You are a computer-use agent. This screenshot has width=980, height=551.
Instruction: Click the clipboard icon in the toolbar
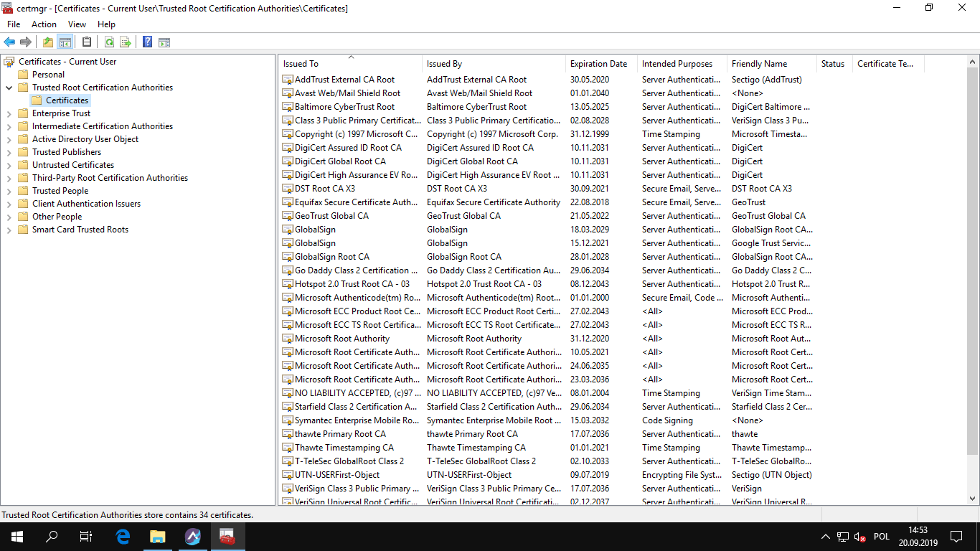pyautogui.click(x=87, y=42)
